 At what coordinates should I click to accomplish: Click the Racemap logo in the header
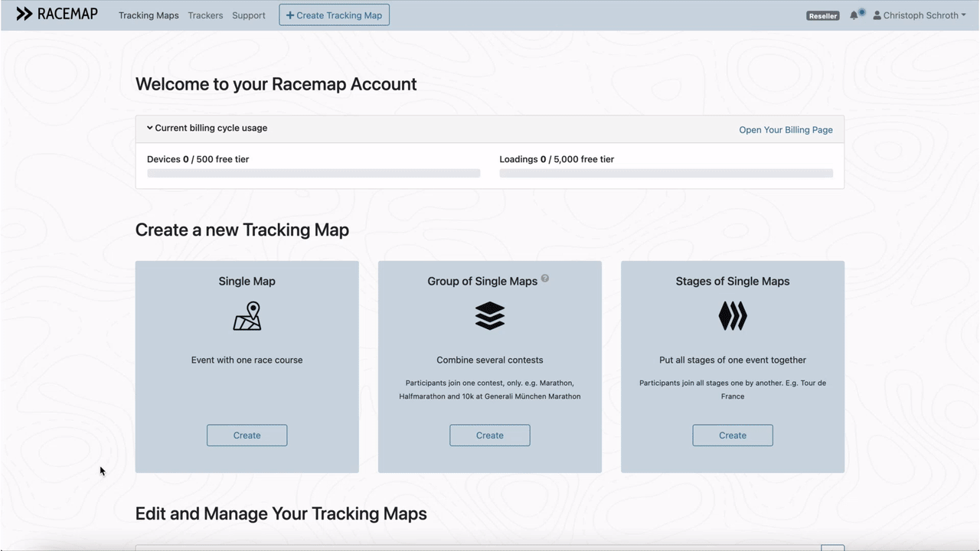coord(57,14)
